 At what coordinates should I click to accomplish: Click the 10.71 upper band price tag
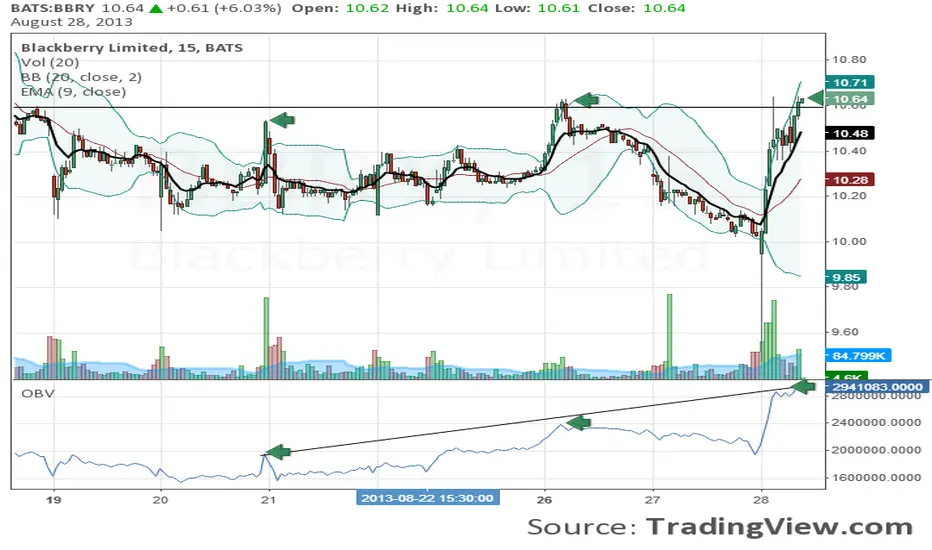pyautogui.click(x=850, y=83)
